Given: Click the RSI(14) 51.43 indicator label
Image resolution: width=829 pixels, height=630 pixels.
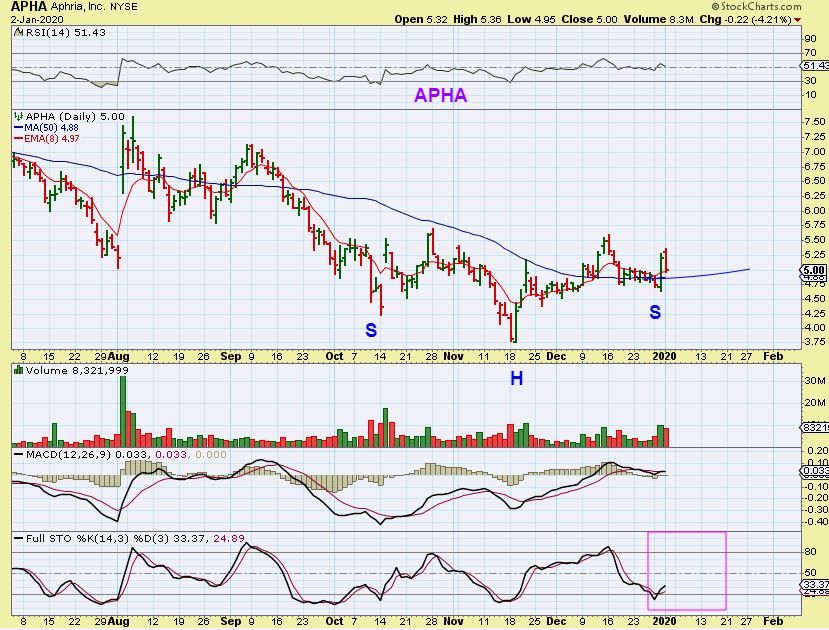Looking at the screenshot, I should [65, 32].
